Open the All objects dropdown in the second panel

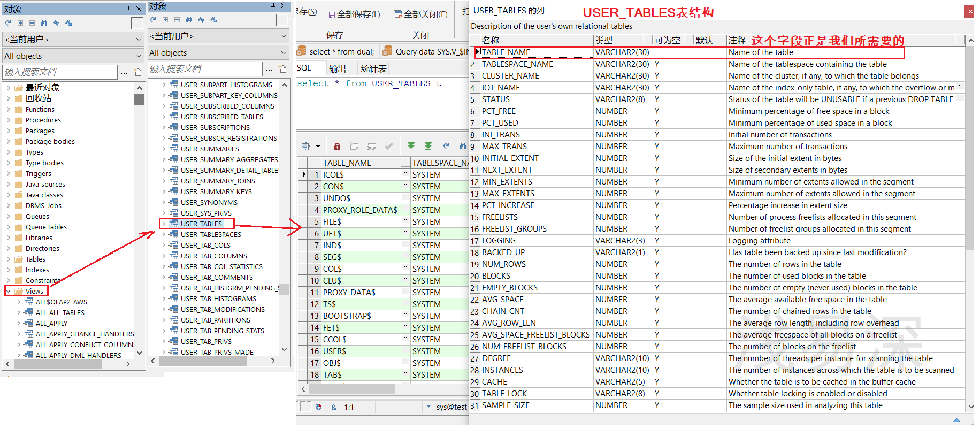pyautogui.click(x=284, y=52)
